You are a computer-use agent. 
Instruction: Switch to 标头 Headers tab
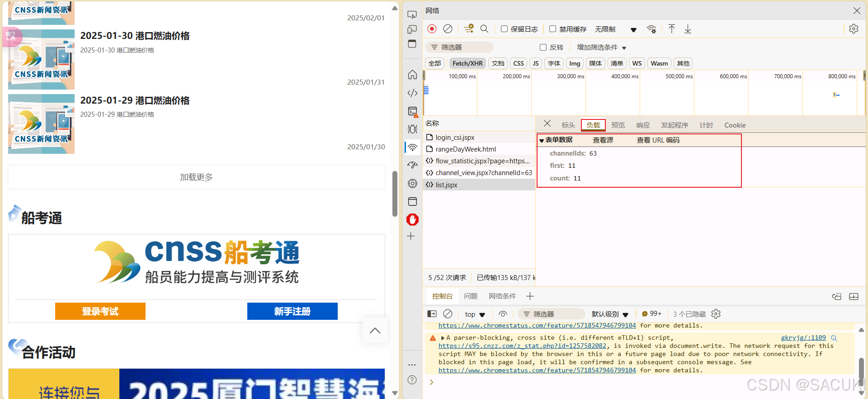click(568, 125)
